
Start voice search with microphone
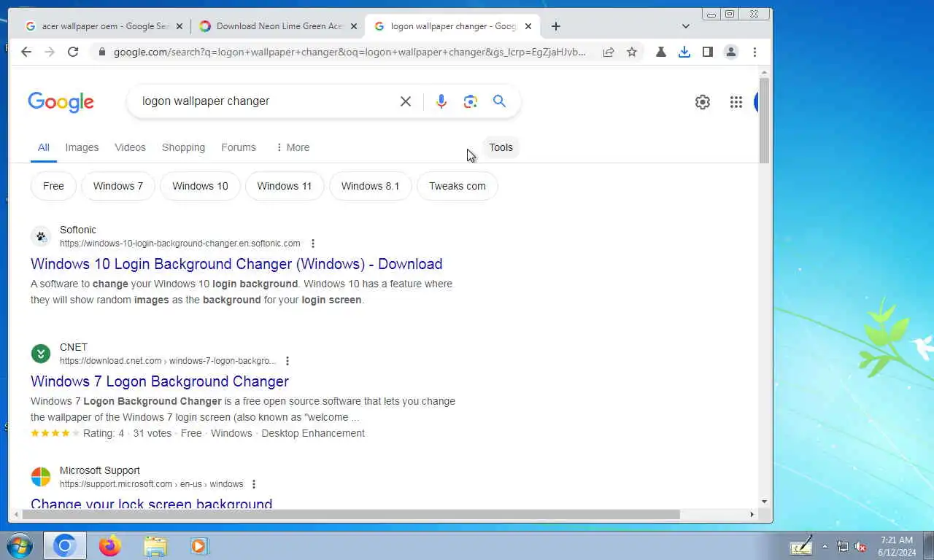click(441, 101)
